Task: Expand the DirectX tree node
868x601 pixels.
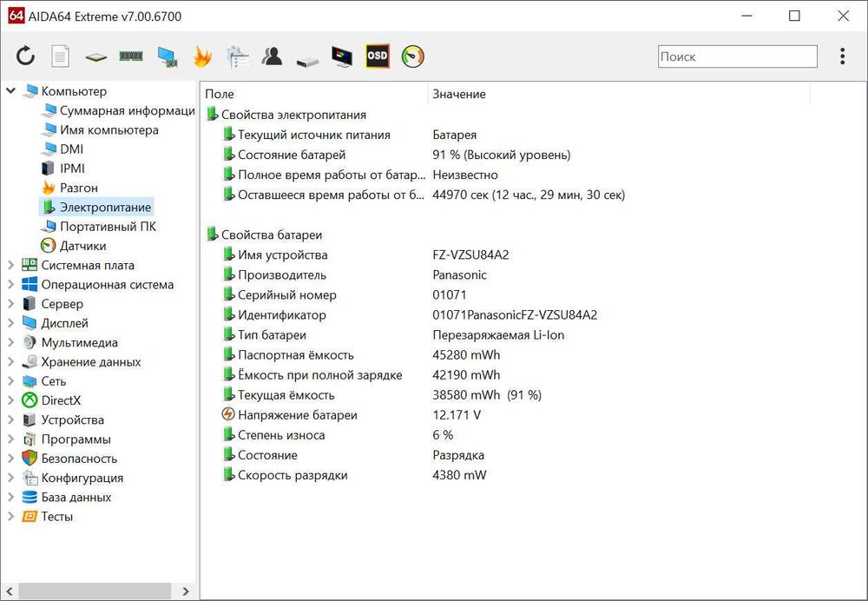Action: click(10, 400)
